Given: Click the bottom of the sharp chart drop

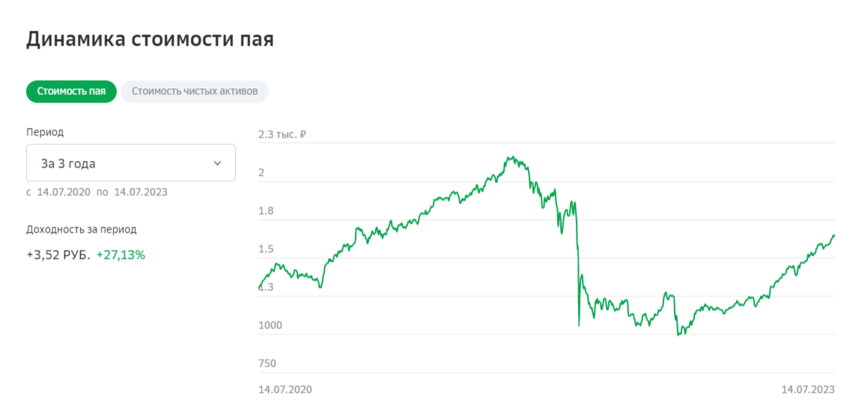Looking at the screenshot, I should coord(579,325).
